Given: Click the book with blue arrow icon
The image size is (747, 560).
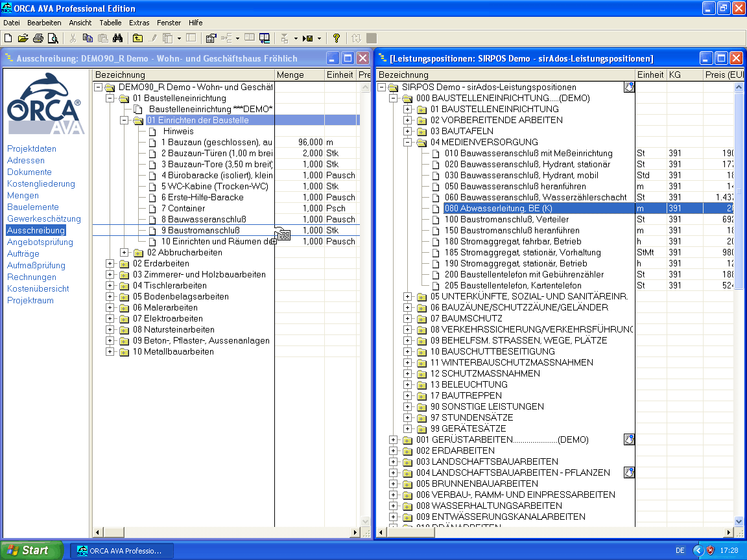Looking at the screenshot, I should (x=265, y=38).
